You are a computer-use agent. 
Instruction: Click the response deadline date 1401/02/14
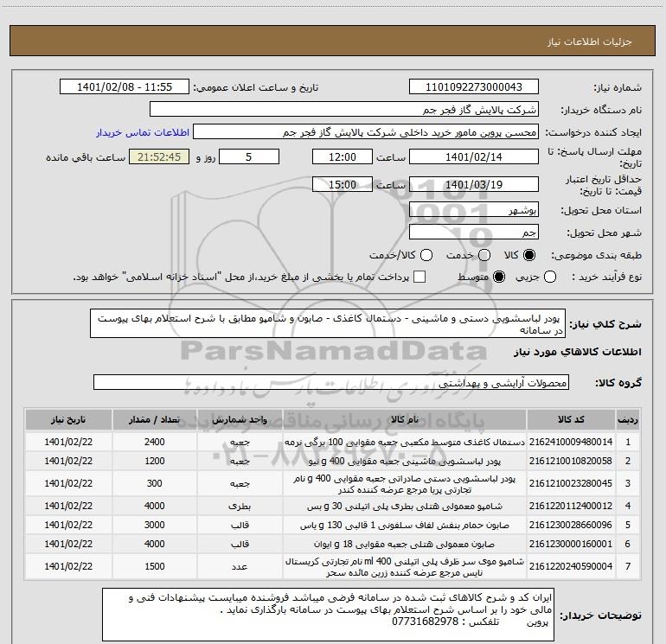pos(474,156)
